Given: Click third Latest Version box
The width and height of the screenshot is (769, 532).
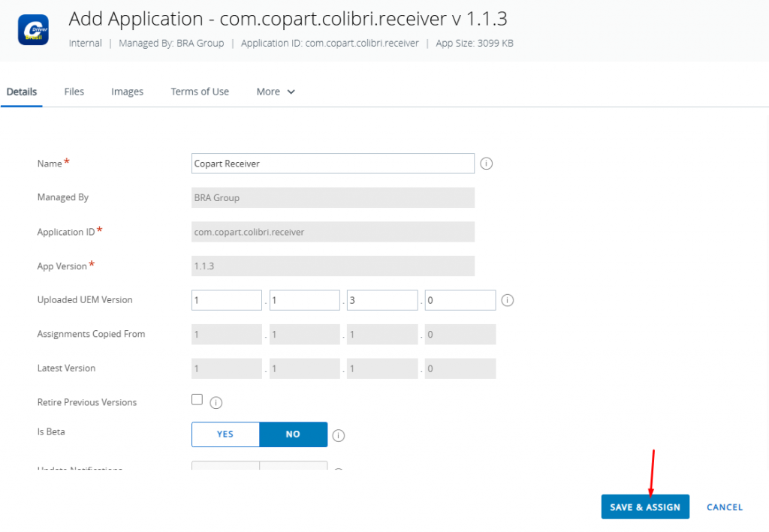Looking at the screenshot, I should coord(382,369).
